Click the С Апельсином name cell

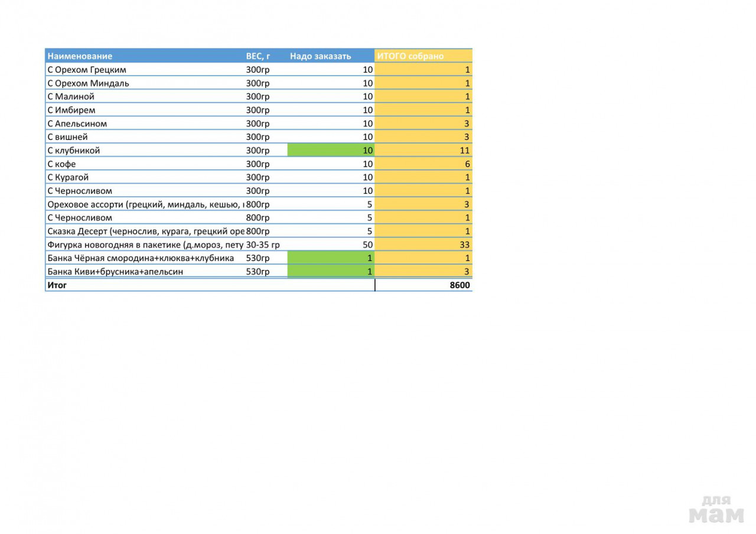pos(77,123)
